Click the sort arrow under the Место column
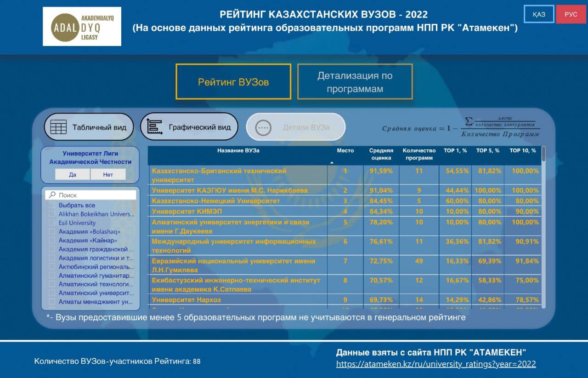 coord(332,163)
